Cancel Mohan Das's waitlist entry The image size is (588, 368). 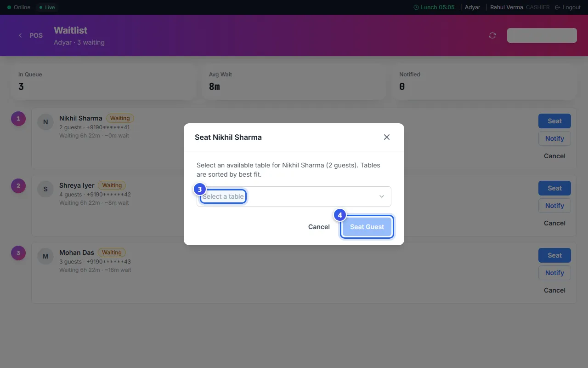tap(554, 290)
